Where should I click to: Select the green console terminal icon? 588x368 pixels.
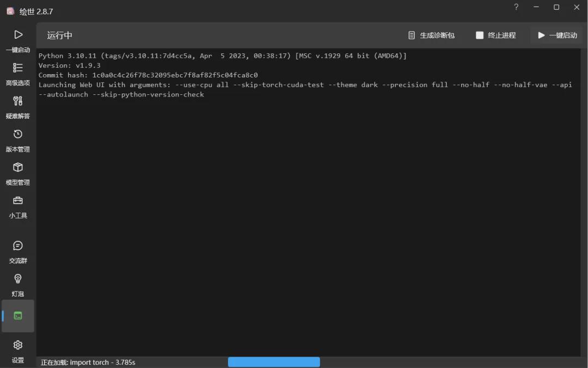[x=18, y=316]
